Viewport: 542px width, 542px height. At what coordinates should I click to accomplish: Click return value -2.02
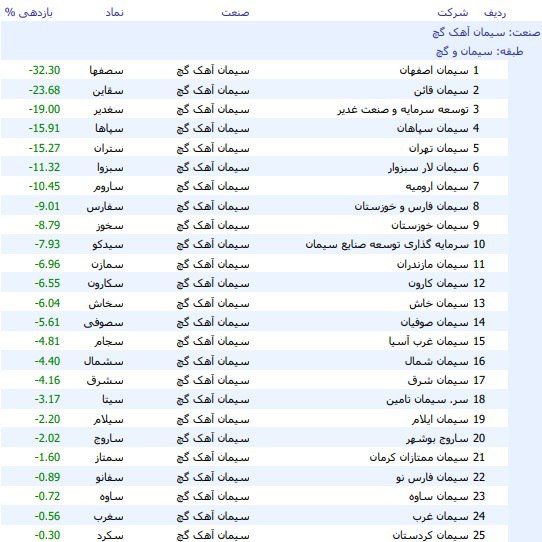click(x=47, y=438)
